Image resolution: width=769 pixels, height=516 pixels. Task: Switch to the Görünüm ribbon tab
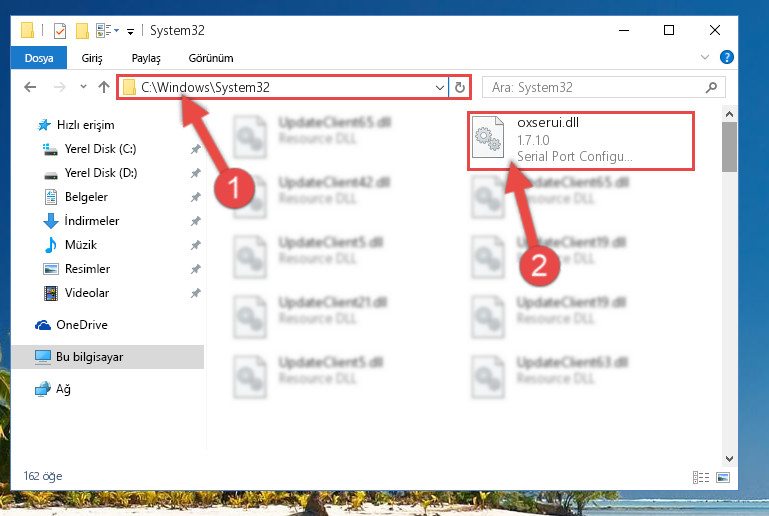click(x=211, y=58)
